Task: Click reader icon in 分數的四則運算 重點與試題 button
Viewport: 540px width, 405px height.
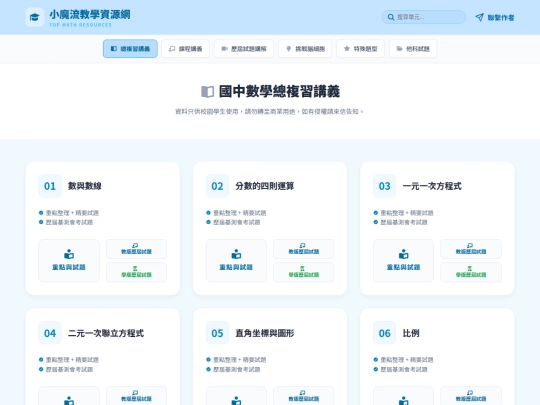Action: click(236, 254)
